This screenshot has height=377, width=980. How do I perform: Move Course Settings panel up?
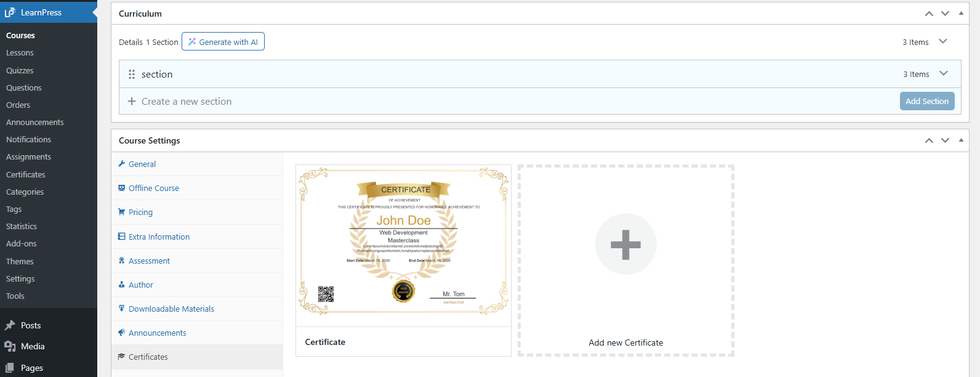pyautogui.click(x=929, y=140)
